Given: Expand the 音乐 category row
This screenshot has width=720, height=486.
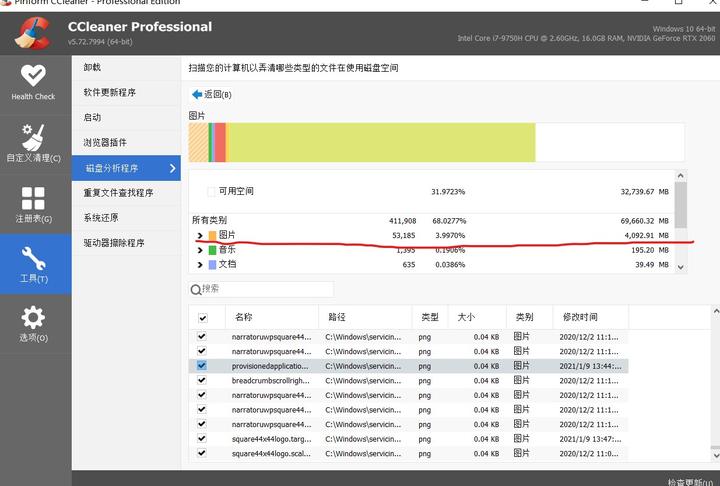Looking at the screenshot, I should pyautogui.click(x=200, y=250).
